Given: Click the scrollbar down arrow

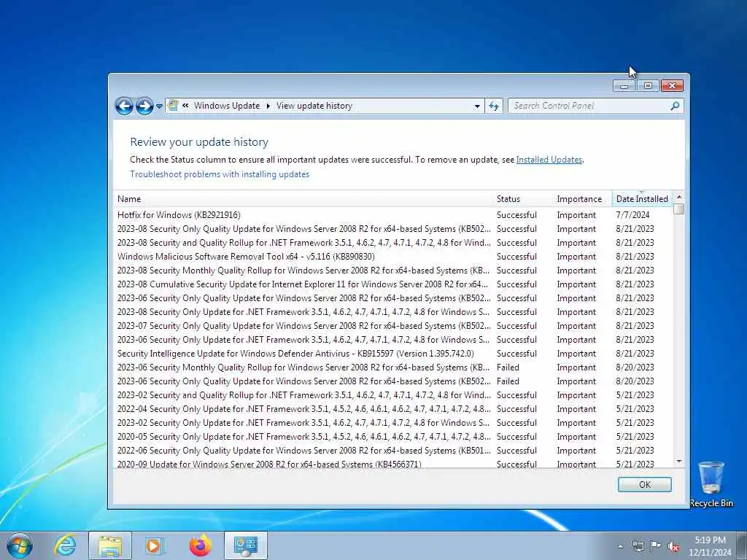Looking at the screenshot, I should pyautogui.click(x=679, y=462).
